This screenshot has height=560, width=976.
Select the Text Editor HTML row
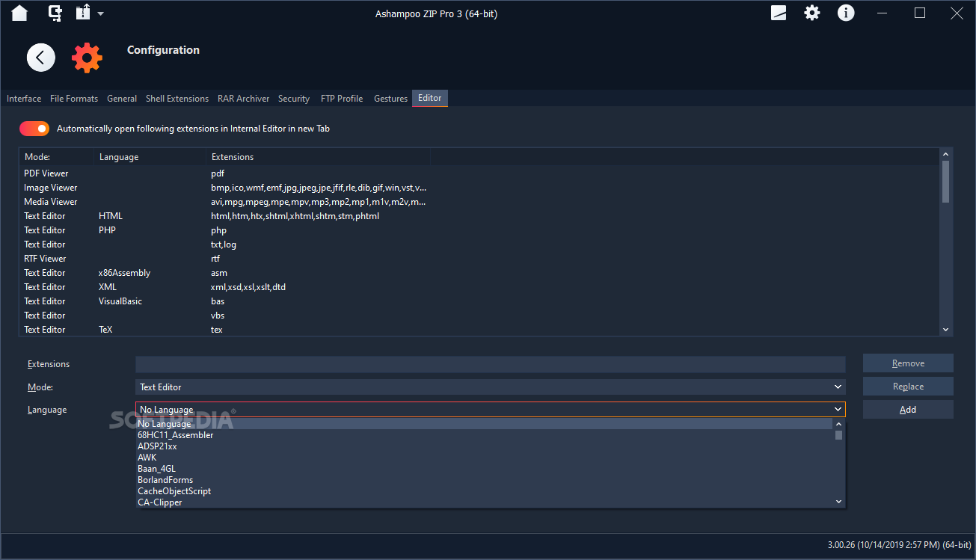tap(479, 216)
